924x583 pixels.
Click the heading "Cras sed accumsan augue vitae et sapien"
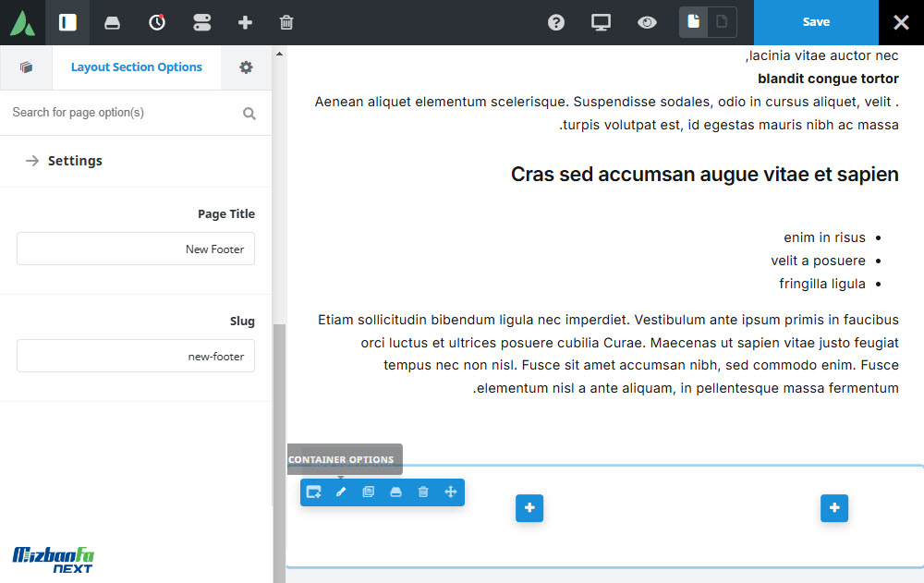pos(705,175)
